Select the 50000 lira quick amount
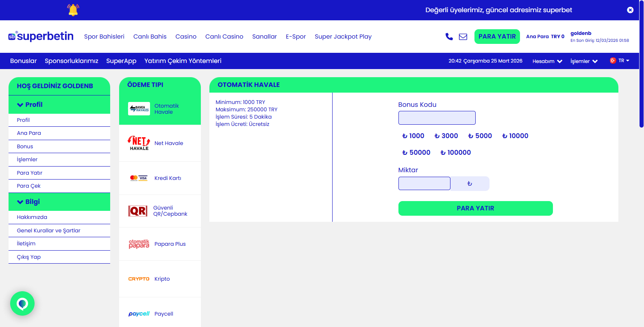Screen dimensions: 644x327 point(416,152)
